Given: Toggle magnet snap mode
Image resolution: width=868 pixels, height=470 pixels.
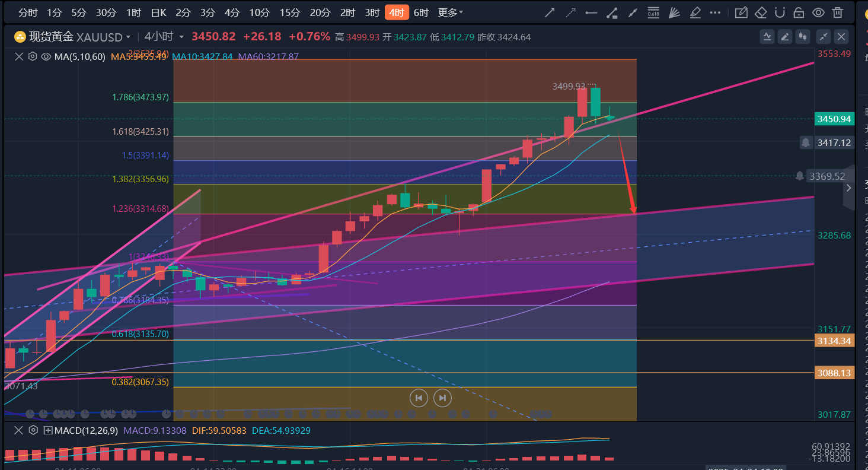Looking at the screenshot, I should (x=780, y=12).
